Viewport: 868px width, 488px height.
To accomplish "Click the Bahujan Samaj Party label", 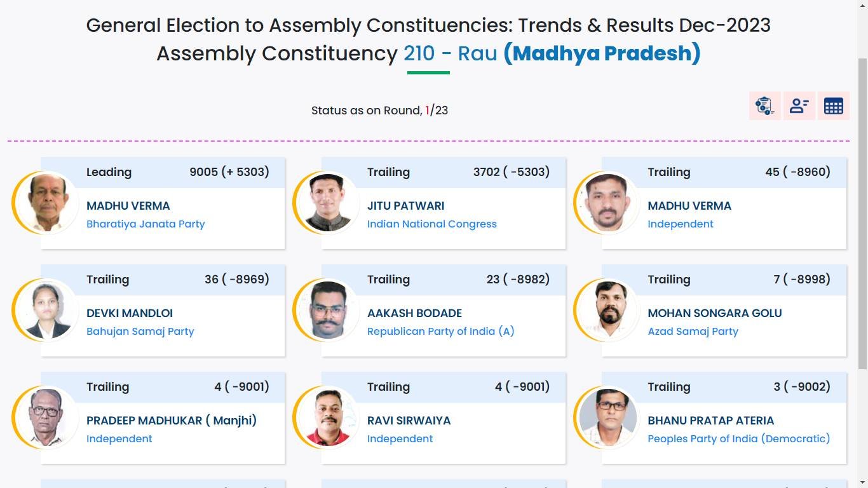I will point(140,331).
